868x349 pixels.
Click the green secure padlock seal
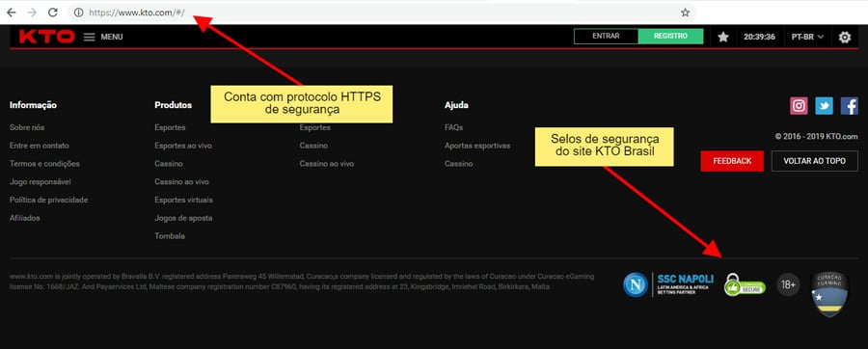(x=745, y=284)
